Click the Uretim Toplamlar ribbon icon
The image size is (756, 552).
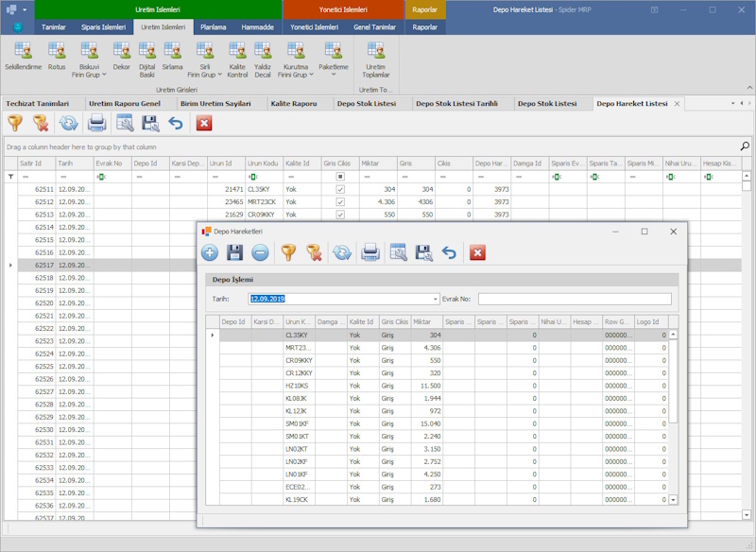(375, 57)
